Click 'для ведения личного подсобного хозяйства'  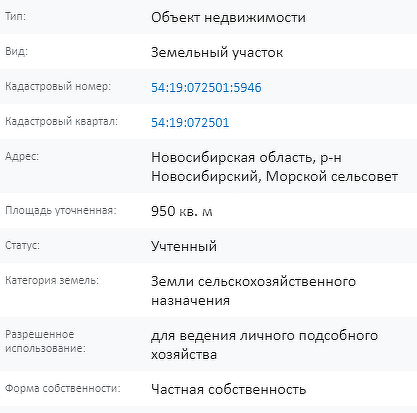click(264, 345)
